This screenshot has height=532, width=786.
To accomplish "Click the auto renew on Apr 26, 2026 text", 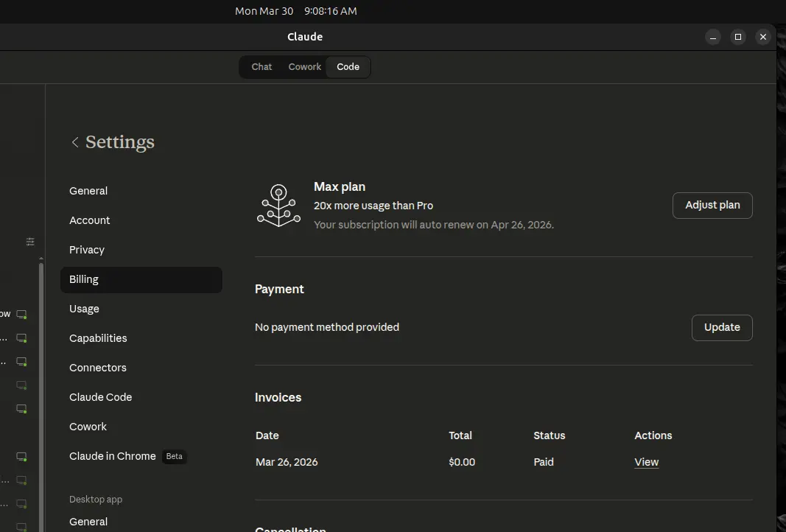I will [x=434, y=225].
